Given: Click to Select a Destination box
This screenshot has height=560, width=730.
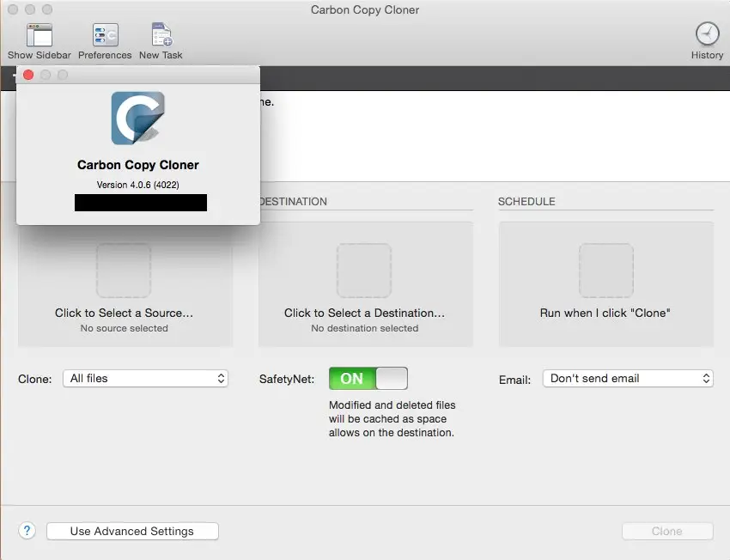Looking at the screenshot, I should tap(366, 284).
